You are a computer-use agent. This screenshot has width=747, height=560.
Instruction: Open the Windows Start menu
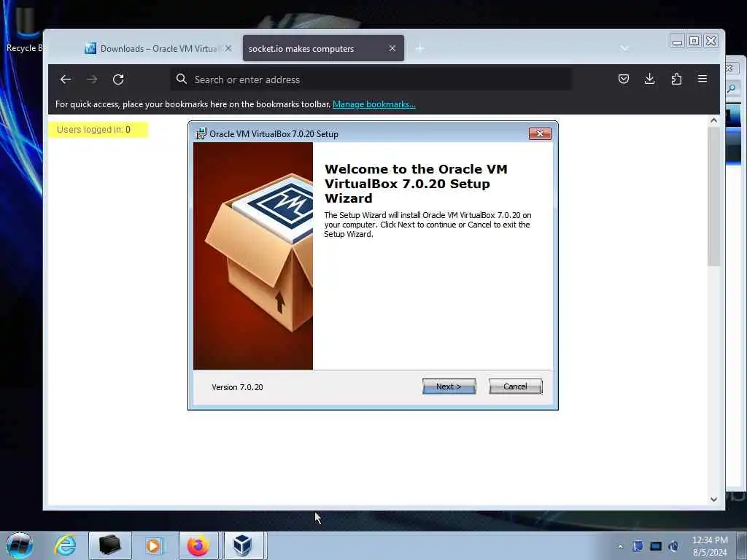coord(19,545)
